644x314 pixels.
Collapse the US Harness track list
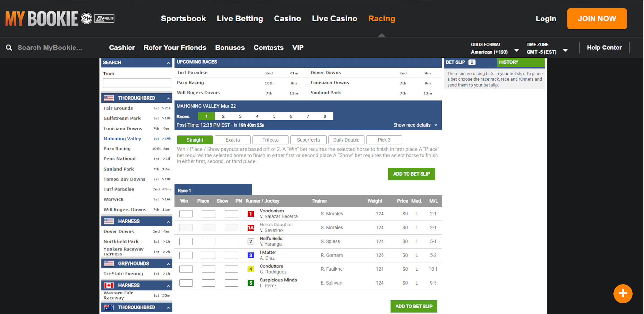tap(168, 222)
